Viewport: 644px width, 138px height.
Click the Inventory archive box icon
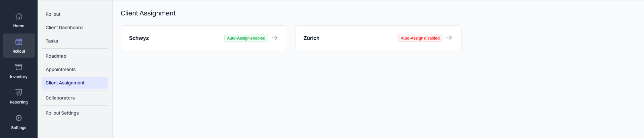tap(19, 67)
